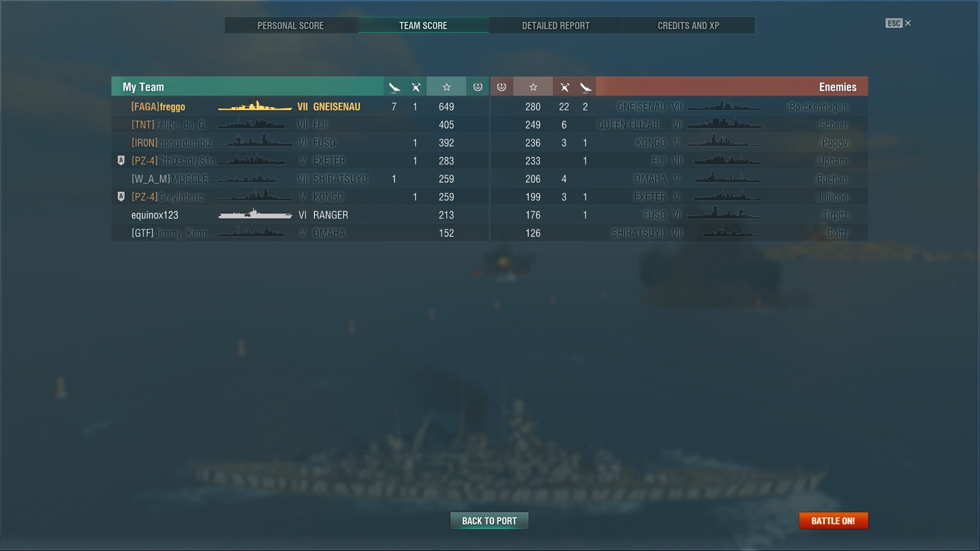Close the results screen with ESC
980x551 pixels.
tap(898, 23)
